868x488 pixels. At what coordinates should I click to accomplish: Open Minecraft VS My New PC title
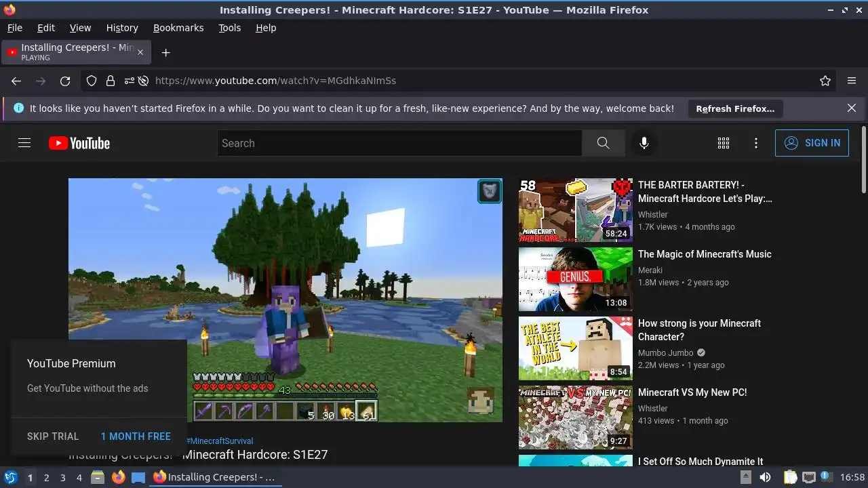(692, 392)
